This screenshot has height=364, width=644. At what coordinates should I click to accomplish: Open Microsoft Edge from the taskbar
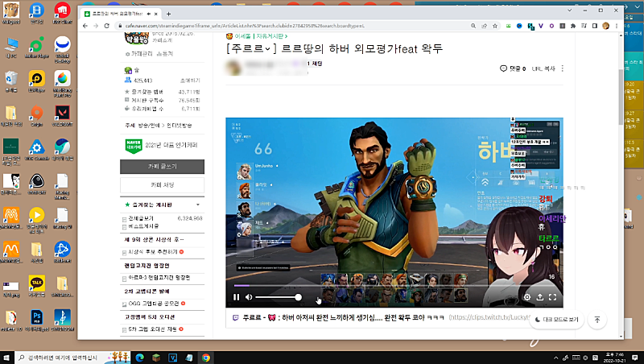click(x=139, y=358)
